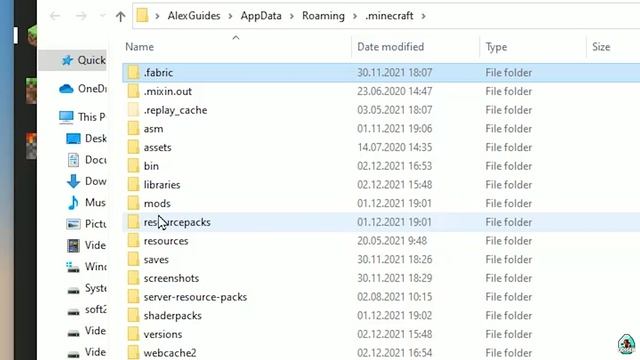Click .minecraft breadcrumb segment
Image resolution: width=640 pixels, height=360 pixels.
389,16
